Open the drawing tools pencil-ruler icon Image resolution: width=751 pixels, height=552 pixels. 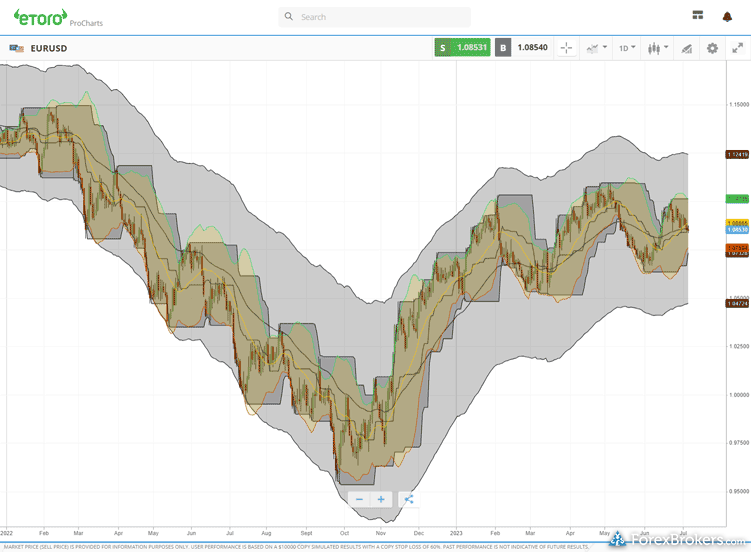click(x=686, y=47)
